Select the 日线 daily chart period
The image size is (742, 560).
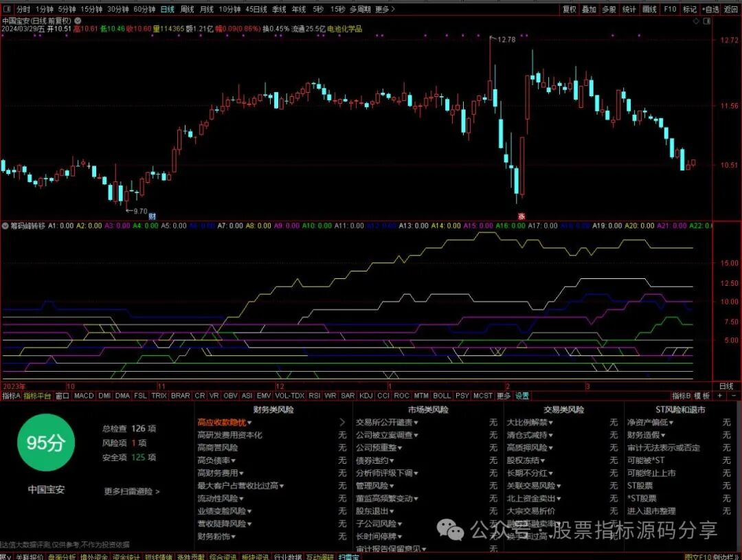click(168, 9)
